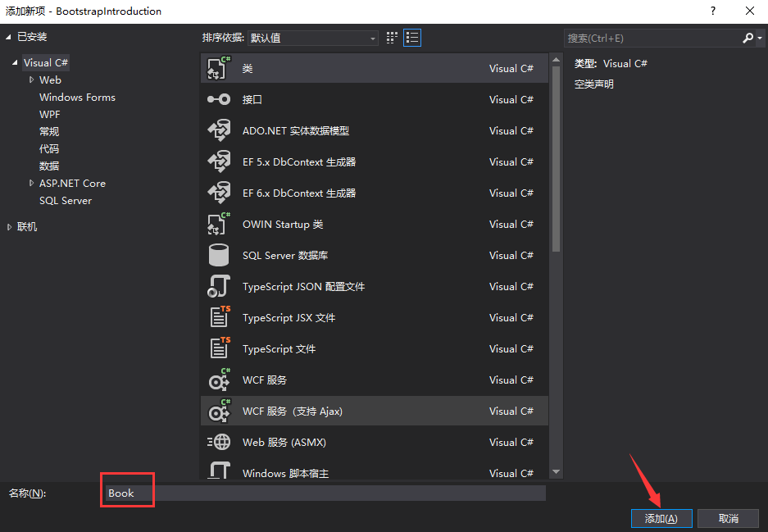Switch to list view layout
Image resolution: width=768 pixels, height=532 pixels.
click(x=412, y=38)
